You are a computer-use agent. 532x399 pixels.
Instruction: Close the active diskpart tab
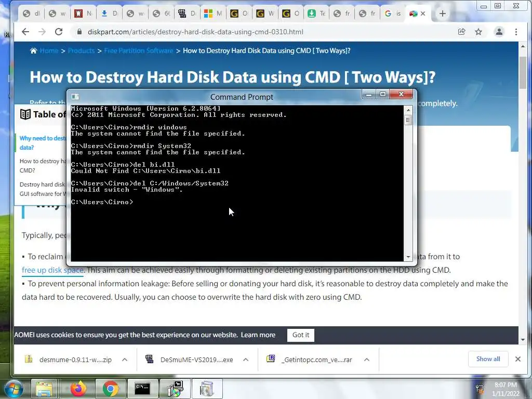[423, 14]
